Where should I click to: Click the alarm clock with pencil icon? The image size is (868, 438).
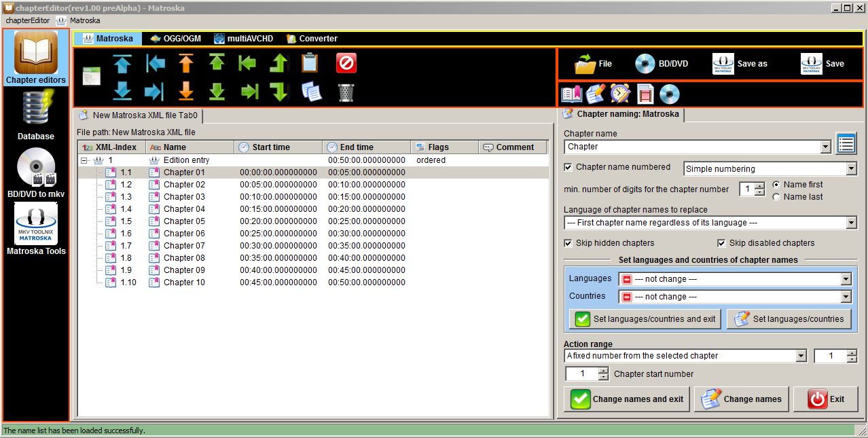[x=620, y=94]
